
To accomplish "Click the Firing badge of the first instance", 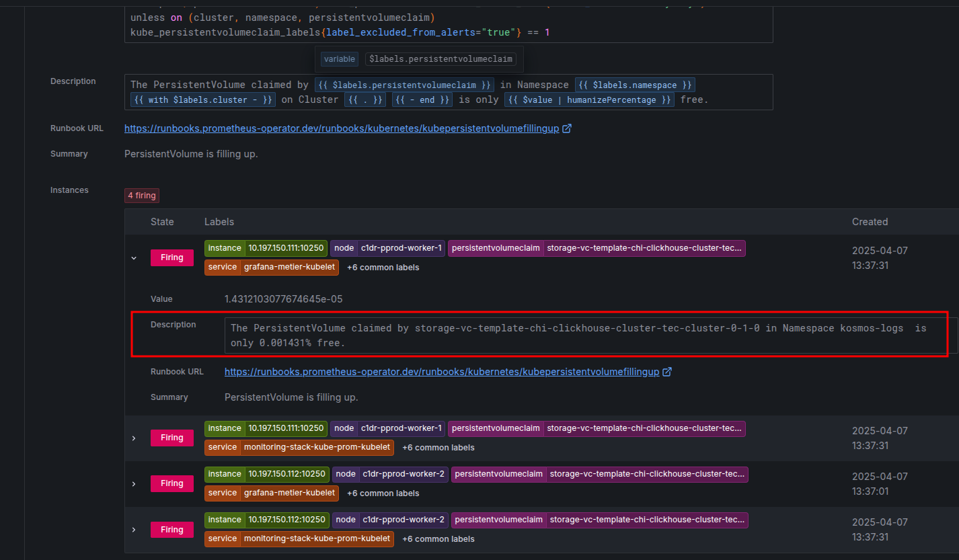I will pyautogui.click(x=171, y=257).
